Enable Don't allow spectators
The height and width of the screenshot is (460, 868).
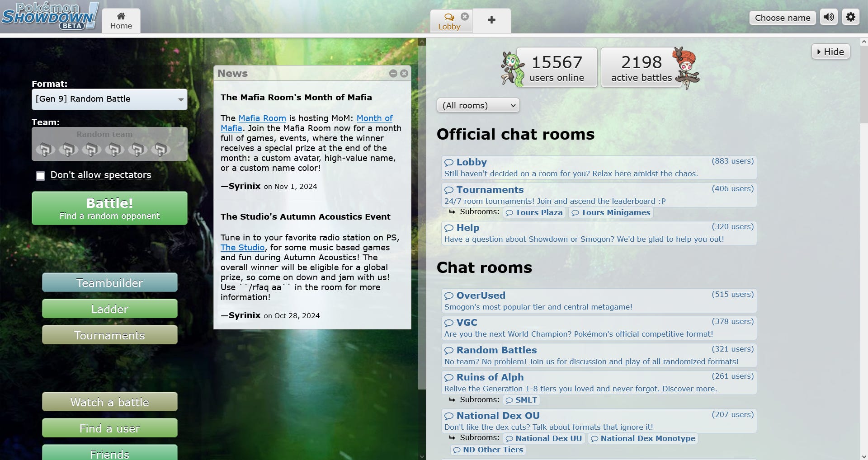pos(41,176)
